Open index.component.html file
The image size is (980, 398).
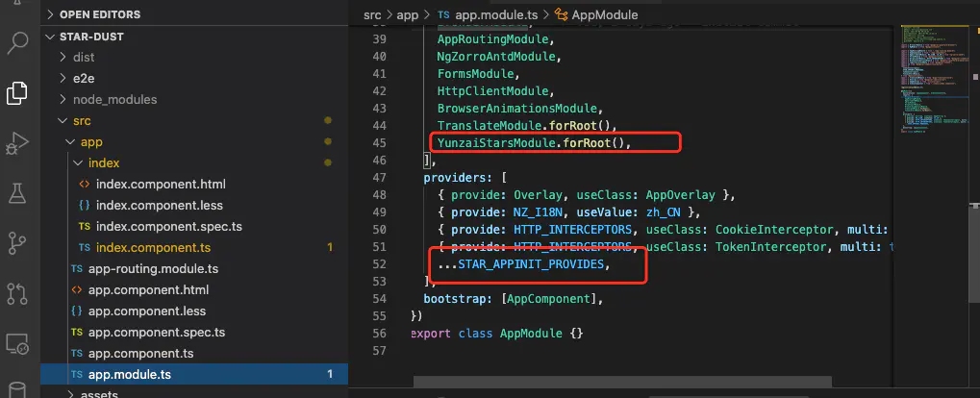pyautogui.click(x=160, y=184)
